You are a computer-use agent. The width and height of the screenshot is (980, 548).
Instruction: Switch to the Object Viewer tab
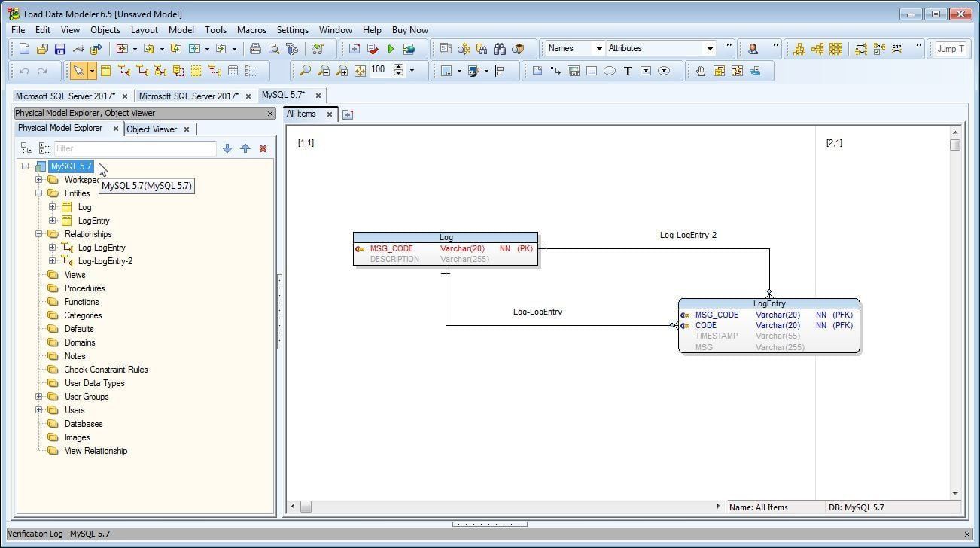[151, 129]
